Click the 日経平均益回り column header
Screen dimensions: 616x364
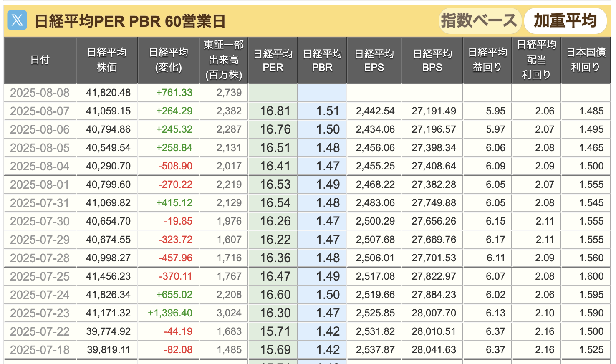click(487, 60)
